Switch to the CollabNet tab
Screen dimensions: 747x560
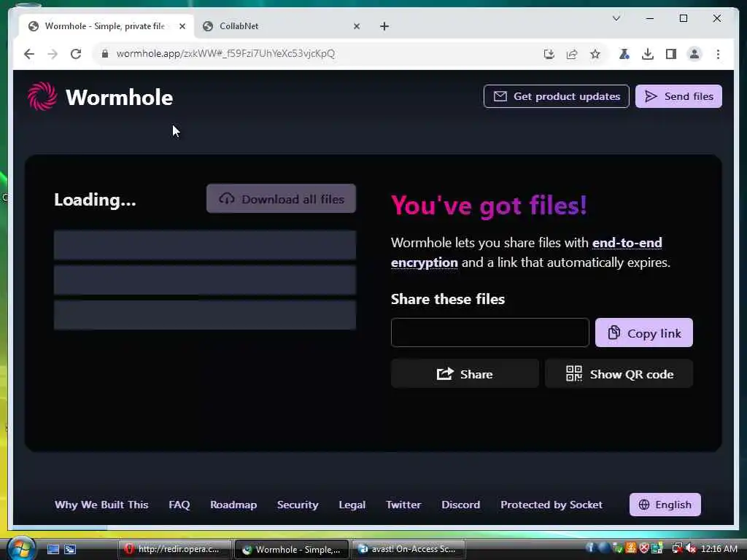tap(281, 26)
